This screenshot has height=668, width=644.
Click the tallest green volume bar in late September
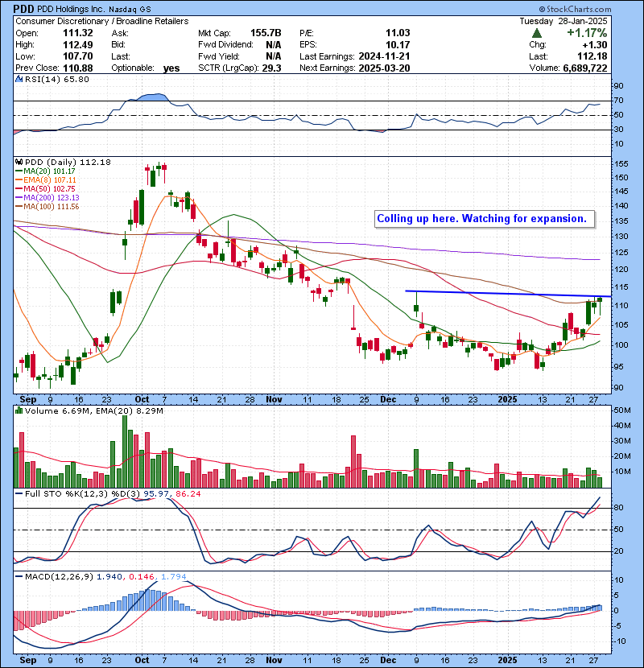point(125,452)
